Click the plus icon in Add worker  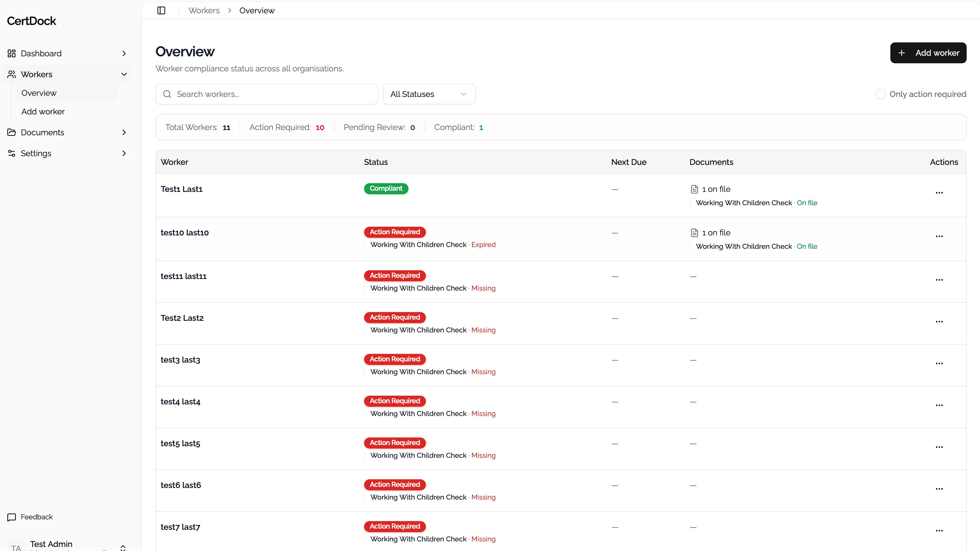902,53
